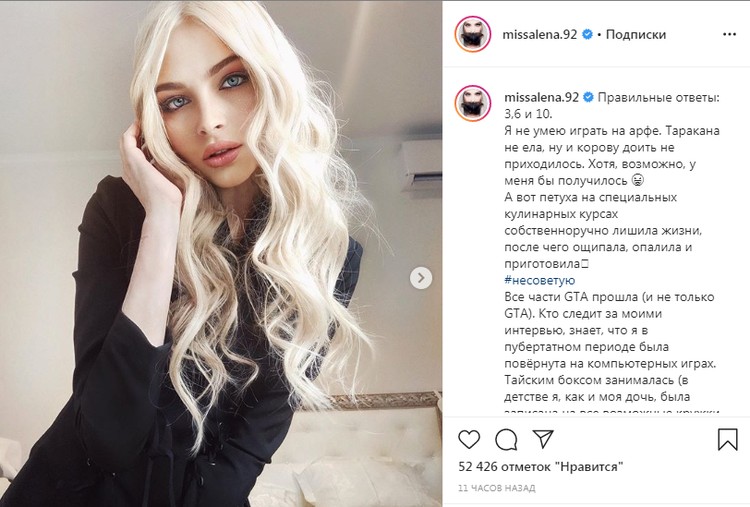750x507 pixels.
Task: Go to the next photo with carousel arrow
Action: [x=421, y=278]
